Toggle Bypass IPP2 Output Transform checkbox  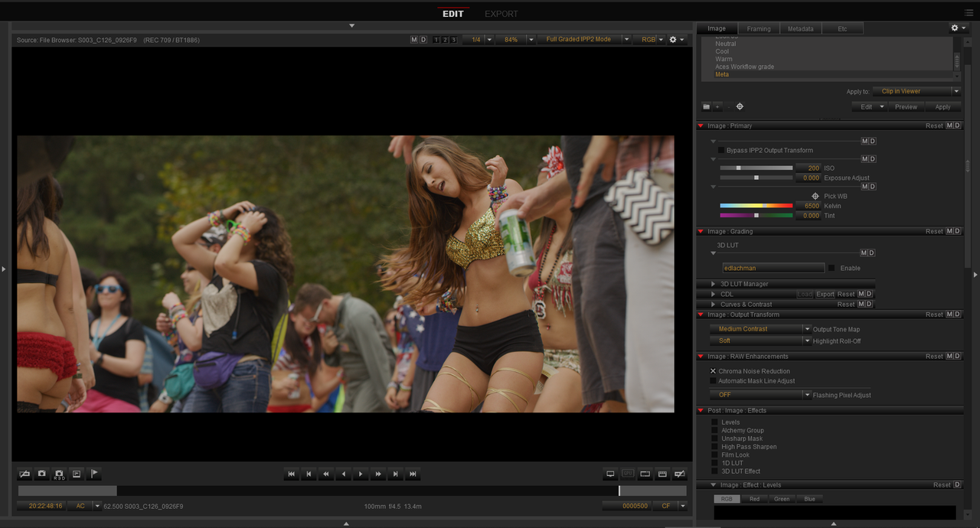click(x=721, y=150)
